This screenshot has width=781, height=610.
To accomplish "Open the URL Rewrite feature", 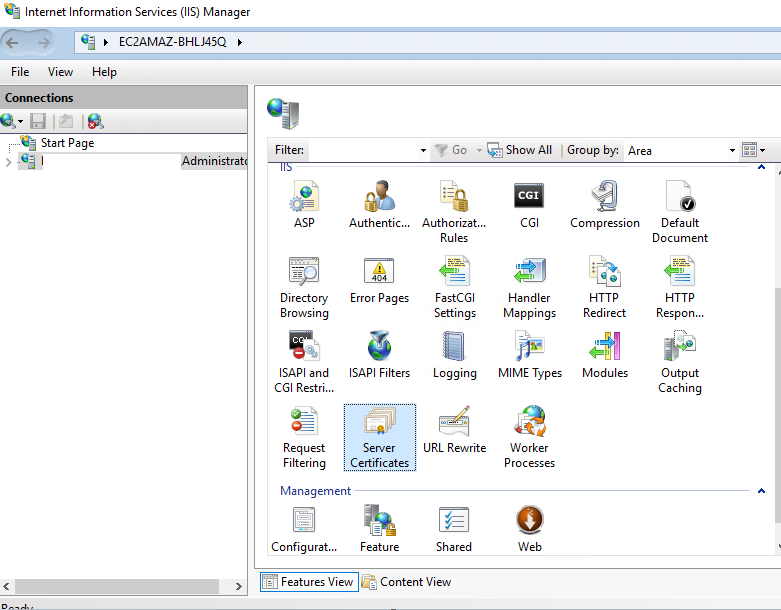I will click(x=454, y=430).
